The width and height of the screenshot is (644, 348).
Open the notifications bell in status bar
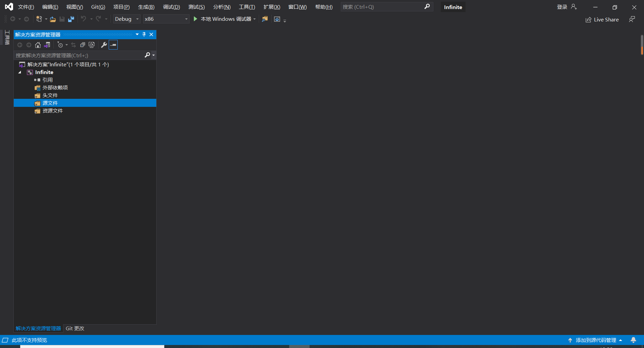pos(633,340)
